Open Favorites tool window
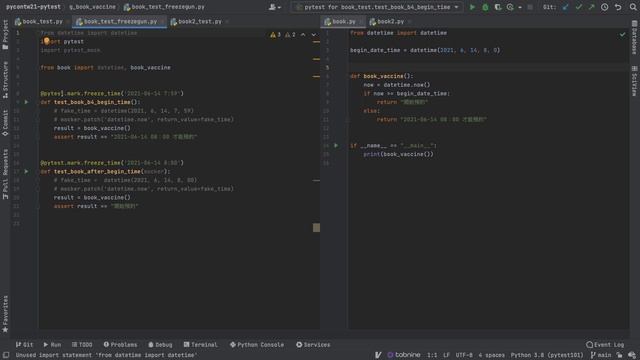Viewport: 640px width, 360px height. coord(5,314)
